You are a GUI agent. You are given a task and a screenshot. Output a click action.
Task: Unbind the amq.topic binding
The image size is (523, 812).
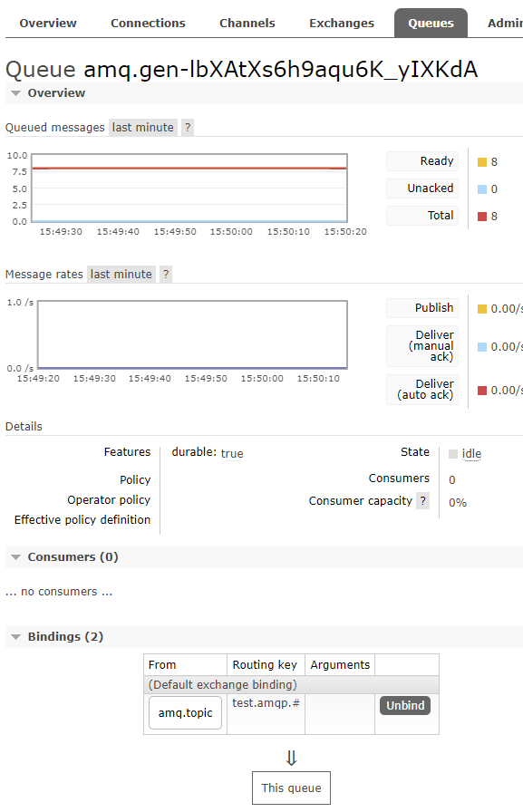tap(405, 705)
